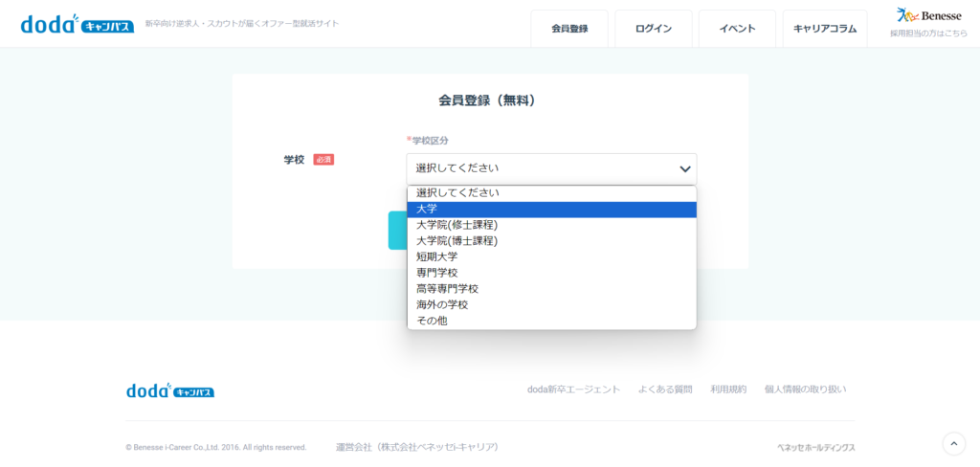Select その他 at bottom of list
The width and height of the screenshot is (980, 467).
pyautogui.click(x=551, y=321)
